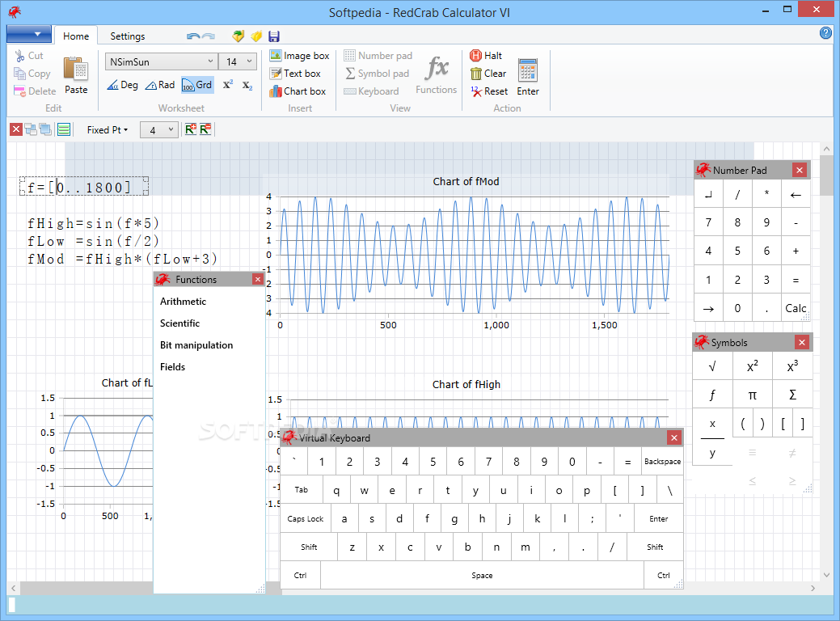Close the Symbols panel

click(801, 342)
